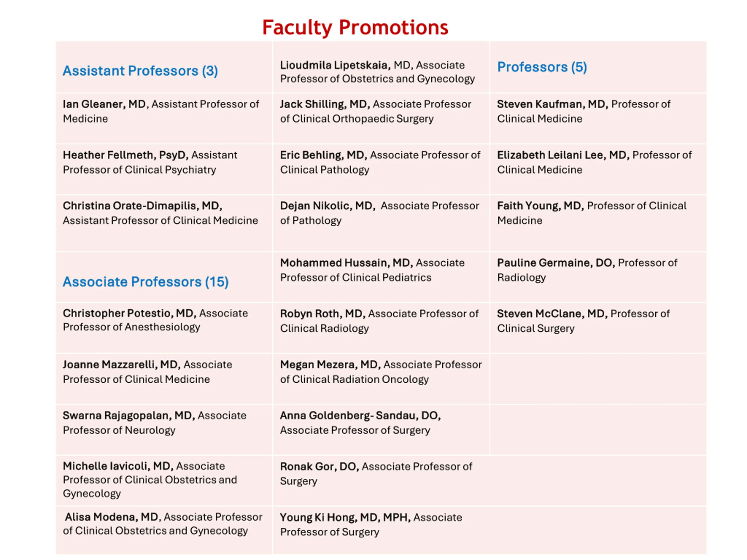
Task: Select Steven McClane, MD entry
Action: tap(583, 321)
